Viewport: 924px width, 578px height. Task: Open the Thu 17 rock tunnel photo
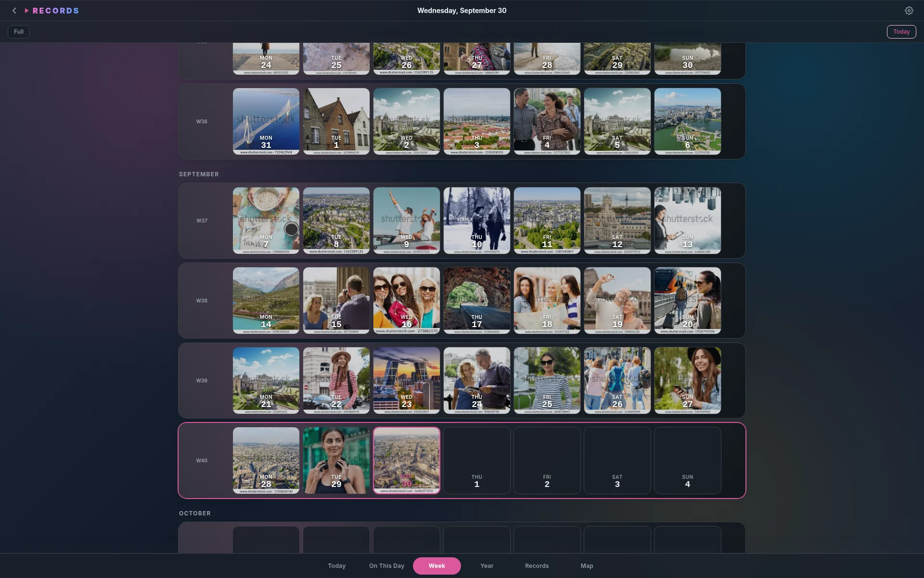click(477, 301)
